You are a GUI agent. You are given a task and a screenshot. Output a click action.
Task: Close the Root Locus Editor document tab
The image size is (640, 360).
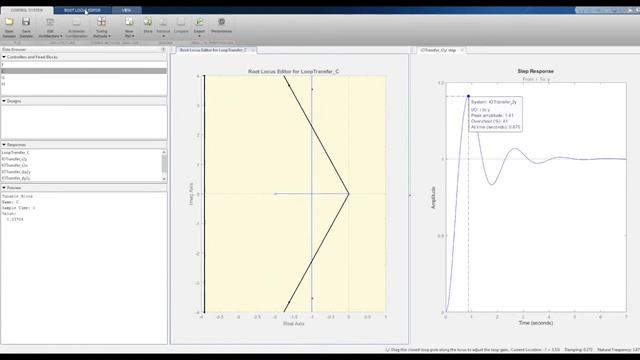point(253,50)
